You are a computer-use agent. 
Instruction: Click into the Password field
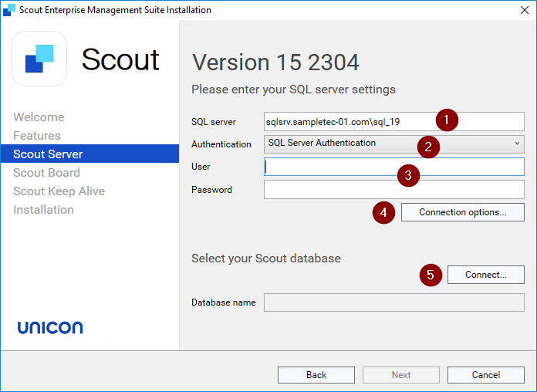[x=393, y=190]
